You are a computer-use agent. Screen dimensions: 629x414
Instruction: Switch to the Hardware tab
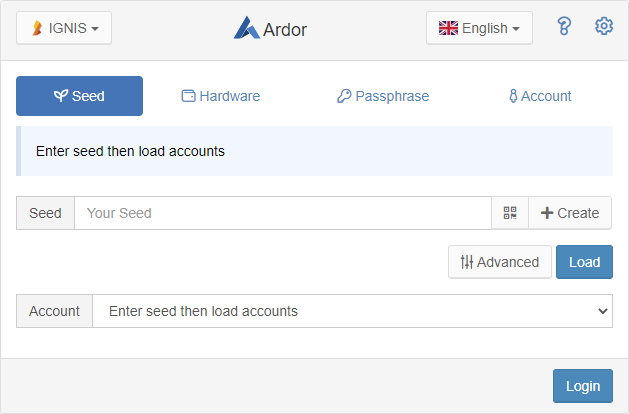[221, 96]
